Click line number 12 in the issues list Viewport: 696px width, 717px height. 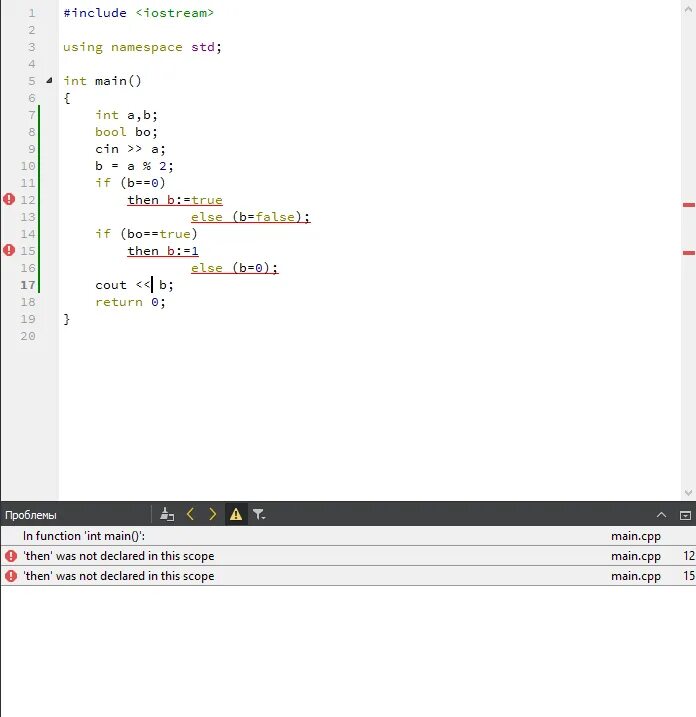[x=689, y=556]
